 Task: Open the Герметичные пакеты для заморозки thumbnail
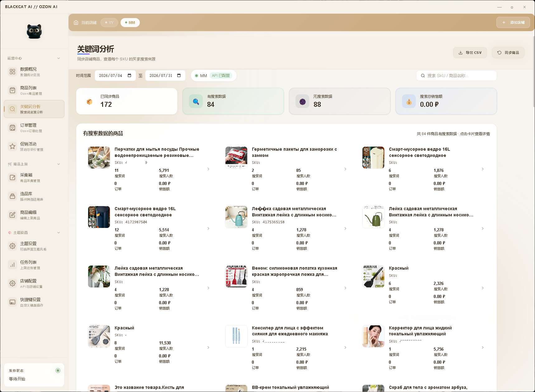pyautogui.click(x=236, y=158)
